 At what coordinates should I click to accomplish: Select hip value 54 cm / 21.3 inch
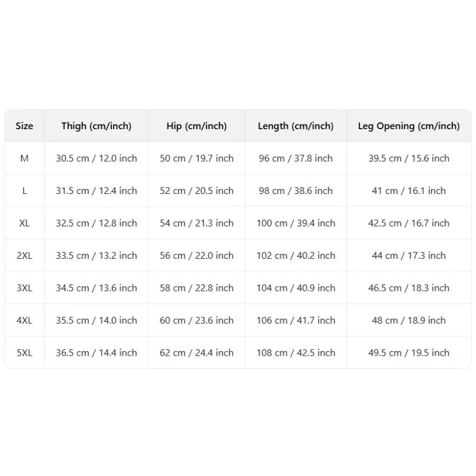(196, 223)
